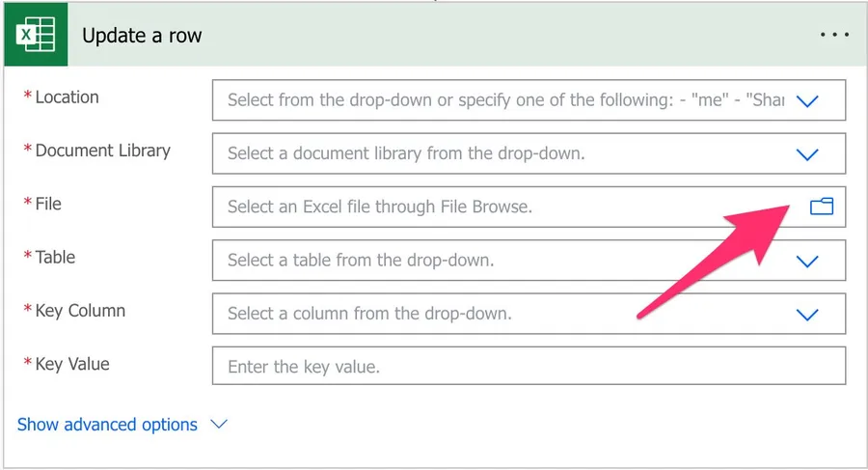Click the Show advanced options link
Image resolution: width=868 pixels, height=470 pixels.
tap(107, 425)
